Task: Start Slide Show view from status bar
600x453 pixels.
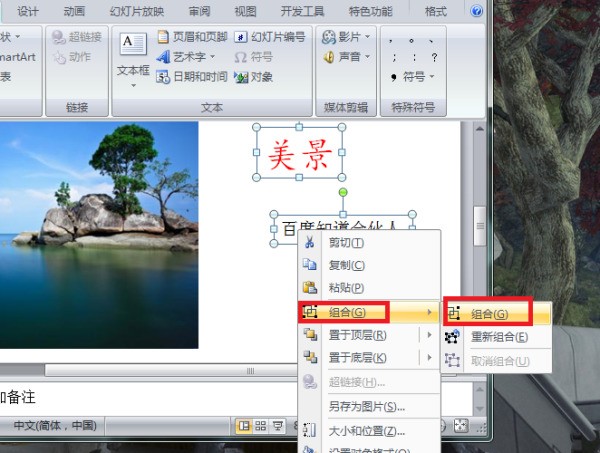Action: point(276,425)
